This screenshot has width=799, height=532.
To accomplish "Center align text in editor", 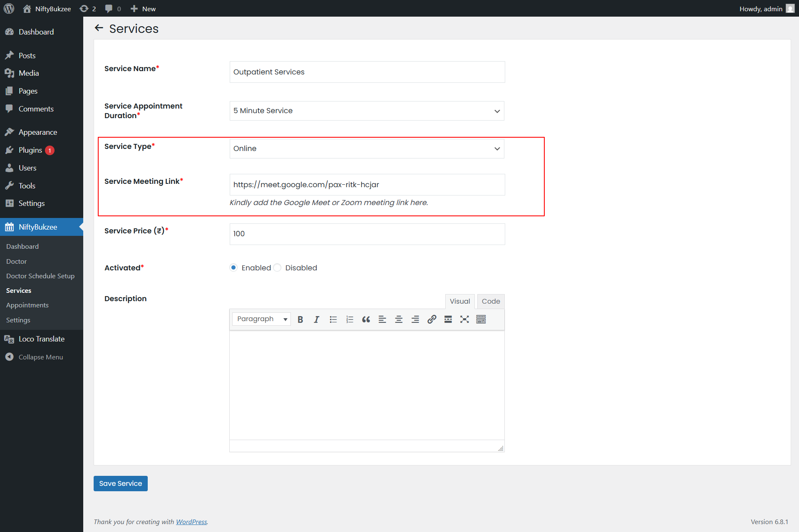I will 398,319.
